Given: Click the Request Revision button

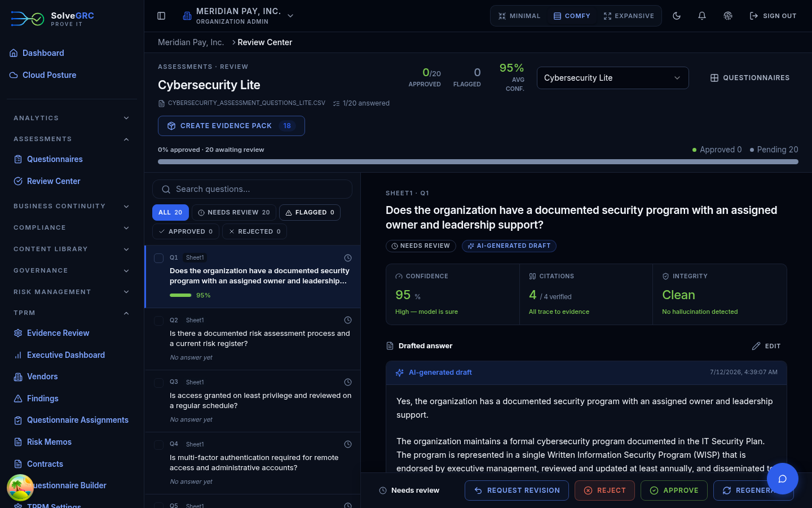Looking at the screenshot, I should 517,491.
